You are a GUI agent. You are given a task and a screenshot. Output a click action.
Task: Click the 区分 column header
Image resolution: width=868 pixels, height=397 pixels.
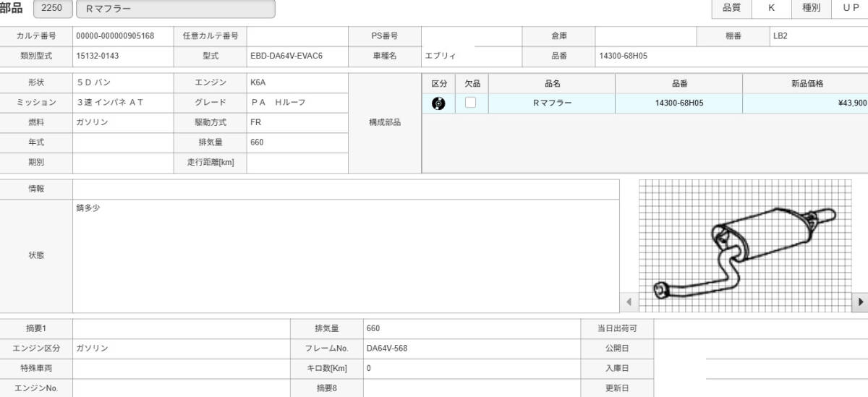click(x=439, y=84)
